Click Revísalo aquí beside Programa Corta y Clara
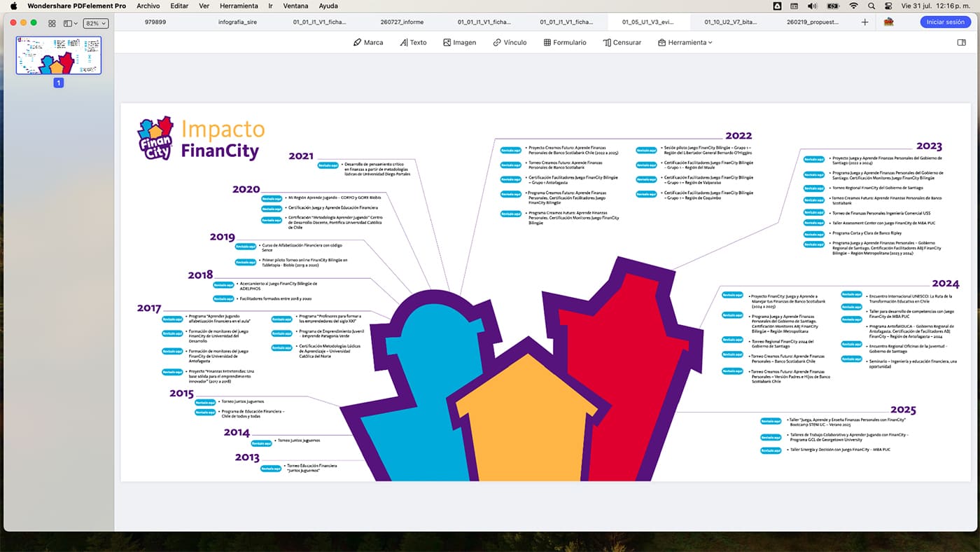This screenshot has width=980, height=552. tap(814, 233)
